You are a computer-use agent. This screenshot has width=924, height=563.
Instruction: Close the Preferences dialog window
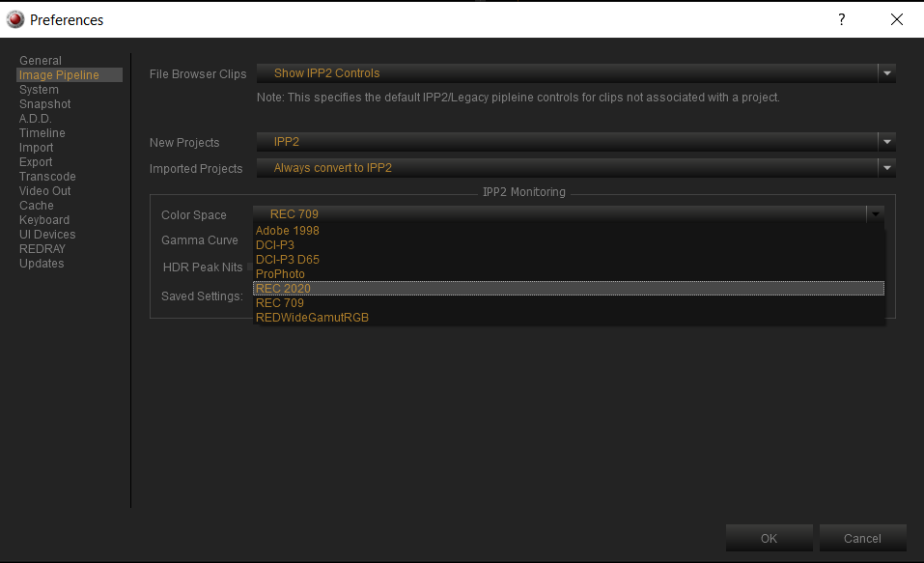(x=897, y=19)
